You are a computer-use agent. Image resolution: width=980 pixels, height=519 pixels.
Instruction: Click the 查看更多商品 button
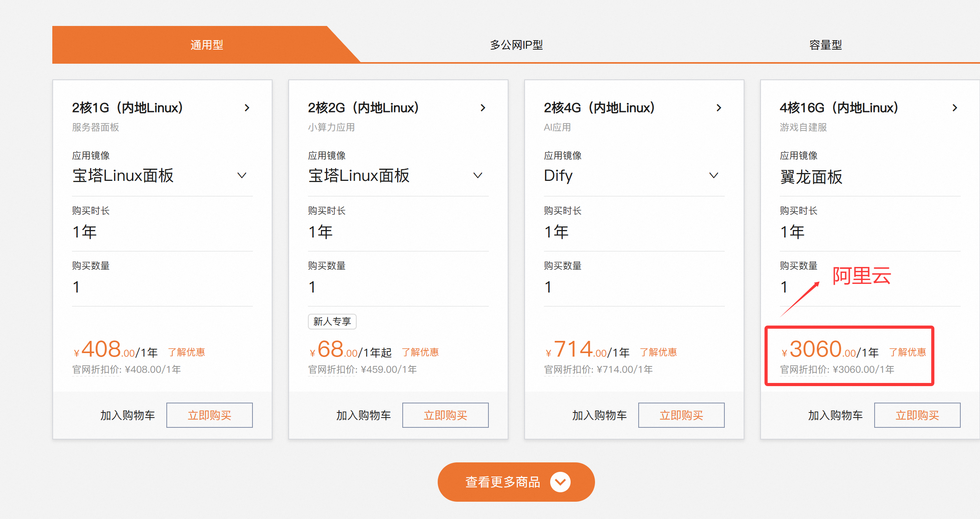click(516, 482)
